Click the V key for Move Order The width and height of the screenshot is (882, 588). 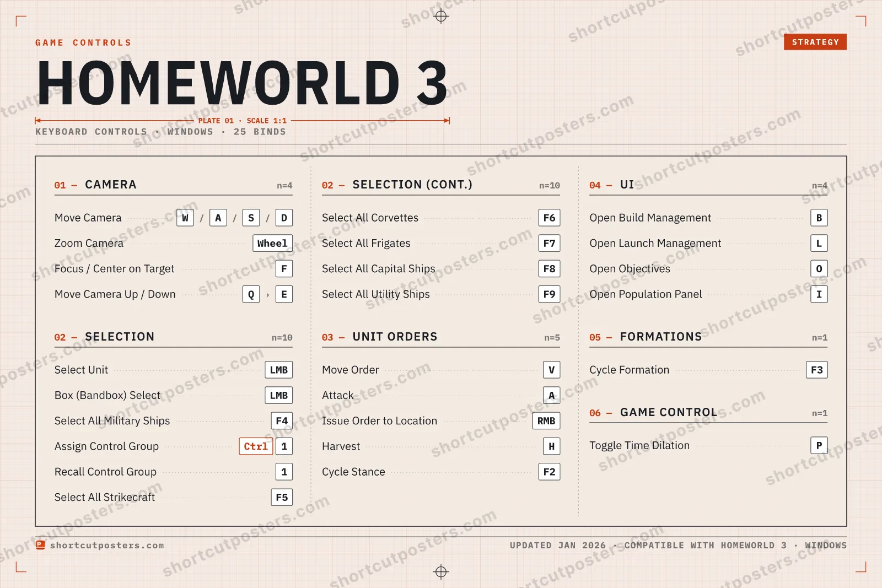[x=551, y=370]
